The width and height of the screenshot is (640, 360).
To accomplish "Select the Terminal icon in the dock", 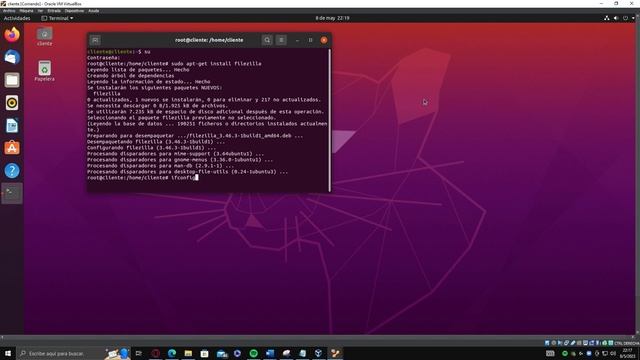I will point(12,193).
